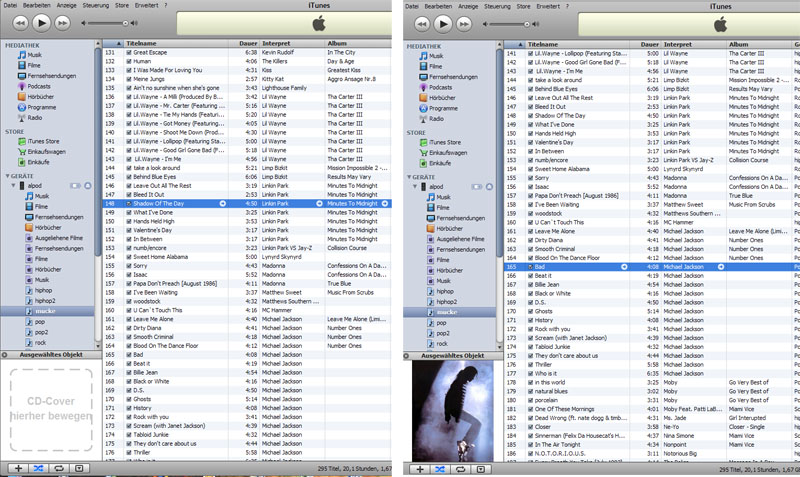Screen dimensions: 800x477
Task: Sort by Album column in right window
Action: coord(759,44)
